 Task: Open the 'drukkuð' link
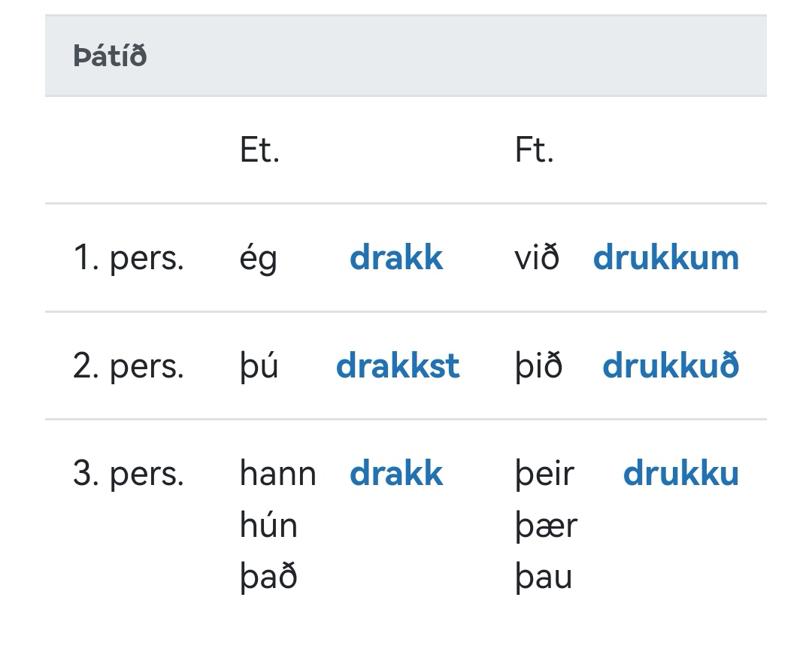click(671, 366)
